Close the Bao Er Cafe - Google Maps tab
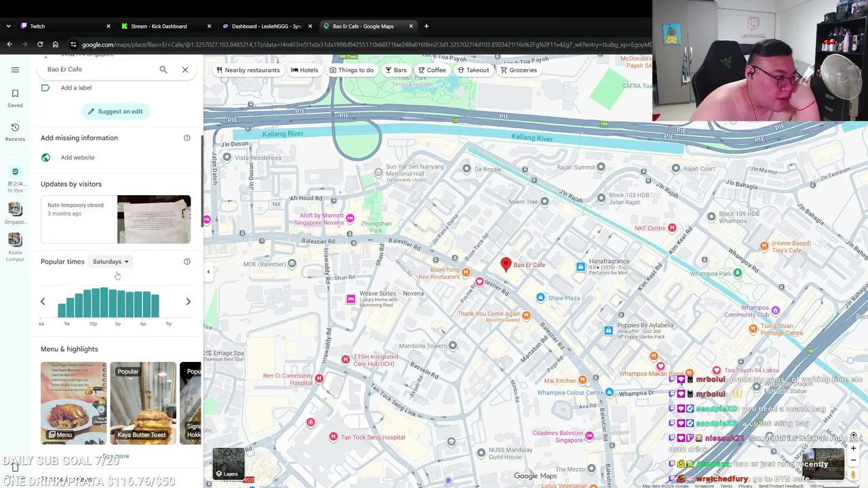This screenshot has height=488, width=868. click(x=411, y=26)
